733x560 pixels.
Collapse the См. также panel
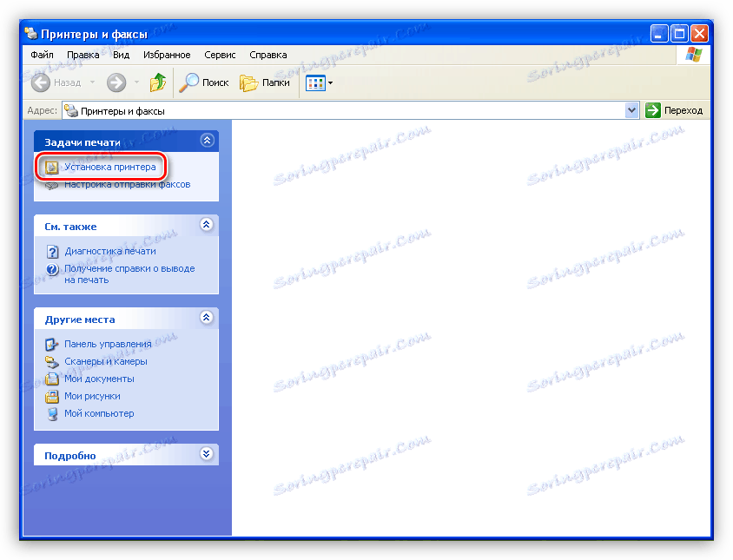(x=206, y=224)
